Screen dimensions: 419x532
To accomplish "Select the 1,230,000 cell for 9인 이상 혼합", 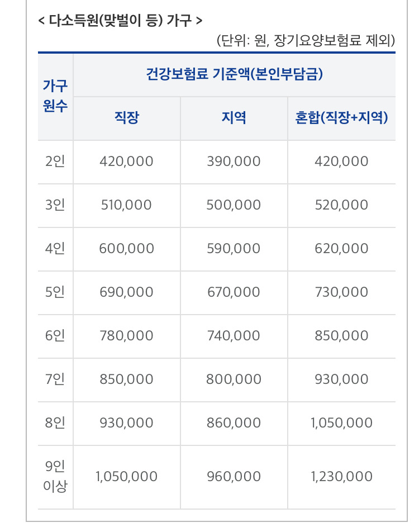I will pyautogui.click(x=341, y=477).
